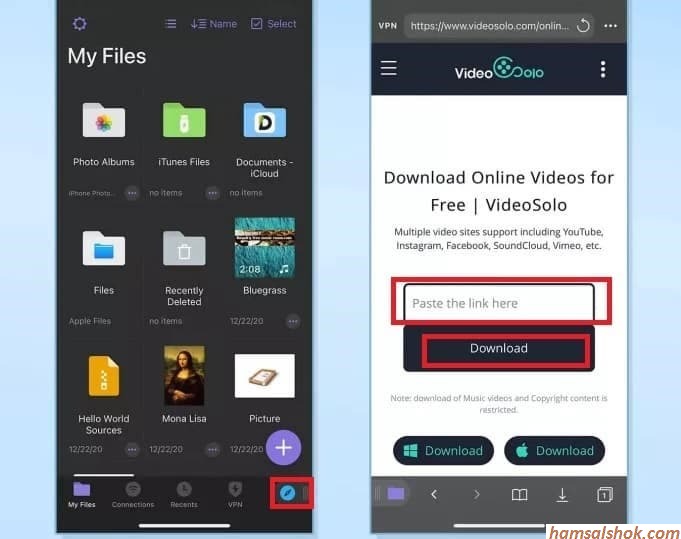The image size is (681, 539).
Task: Open more options for Photo Albums
Action: (x=132, y=193)
